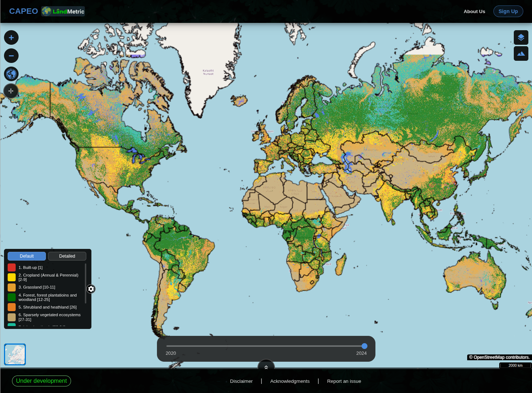Select '2. Cropland (Annual & Perennial)' legend label
This screenshot has width=532, height=393.
pos(48,277)
